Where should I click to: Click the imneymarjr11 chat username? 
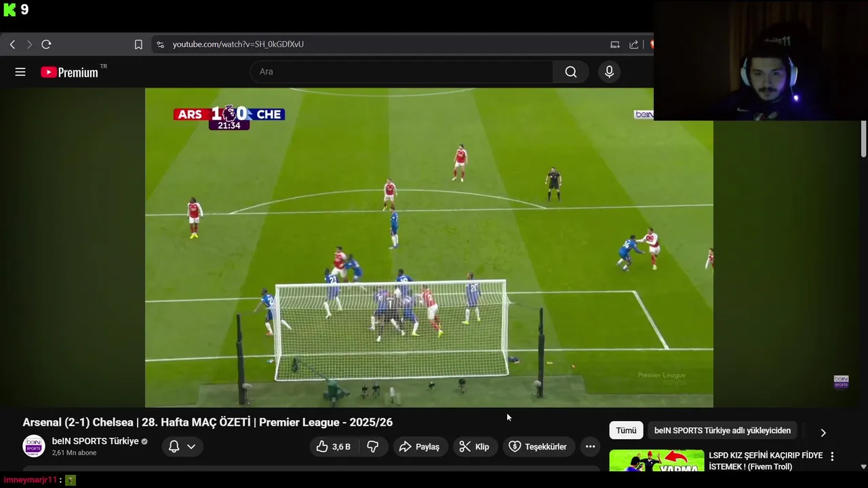coord(30,480)
